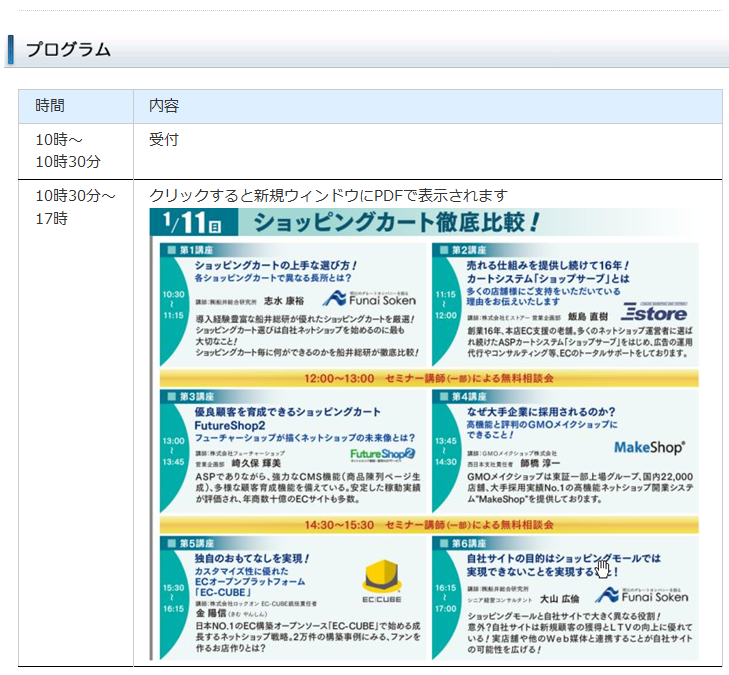The width and height of the screenshot is (729, 675).
Task: Click the FutureShop2 heading text in 第3講座
Action: [230, 425]
